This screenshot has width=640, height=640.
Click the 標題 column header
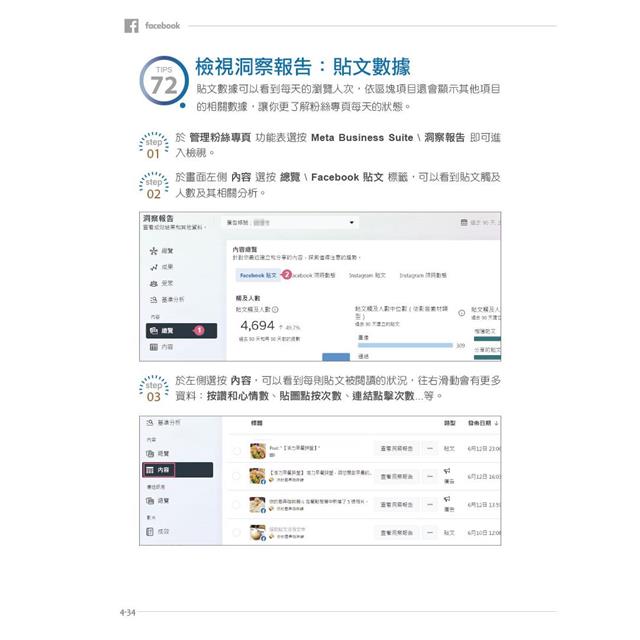256,423
